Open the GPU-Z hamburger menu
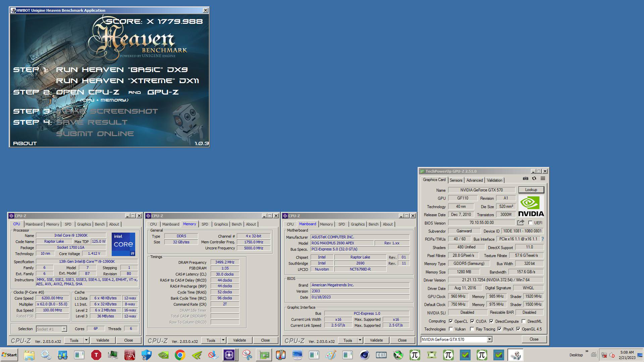Image resolution: width=644 pixels, height=362 pixels. point(543,179)
